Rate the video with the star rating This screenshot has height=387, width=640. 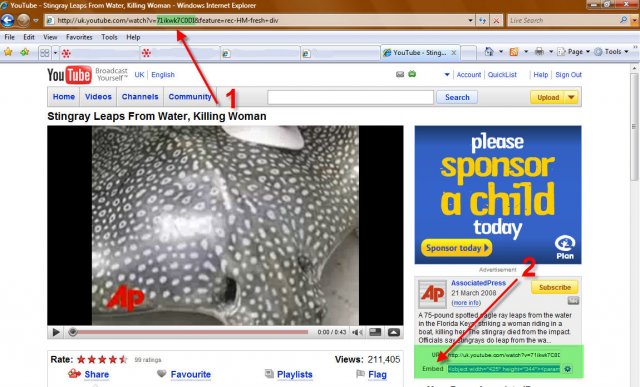coord(102,360)
